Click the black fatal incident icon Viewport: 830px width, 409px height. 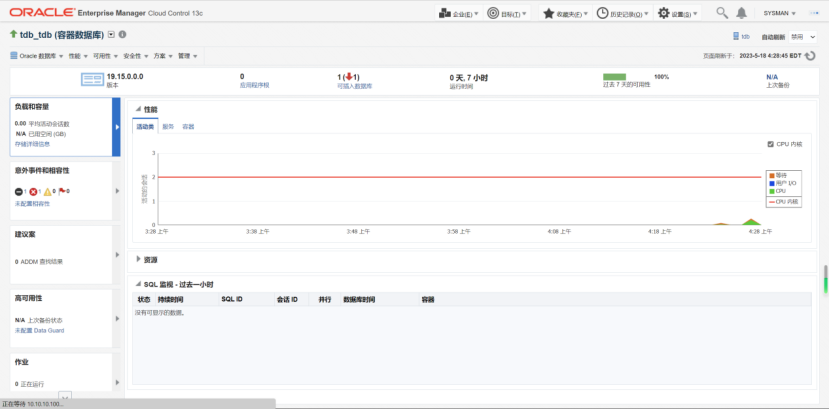19,192
